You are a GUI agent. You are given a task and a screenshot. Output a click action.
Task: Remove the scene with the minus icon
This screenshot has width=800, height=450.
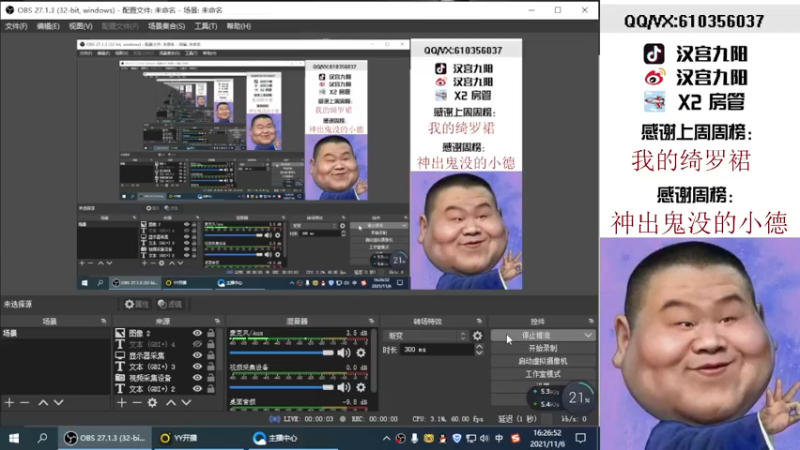24,403
